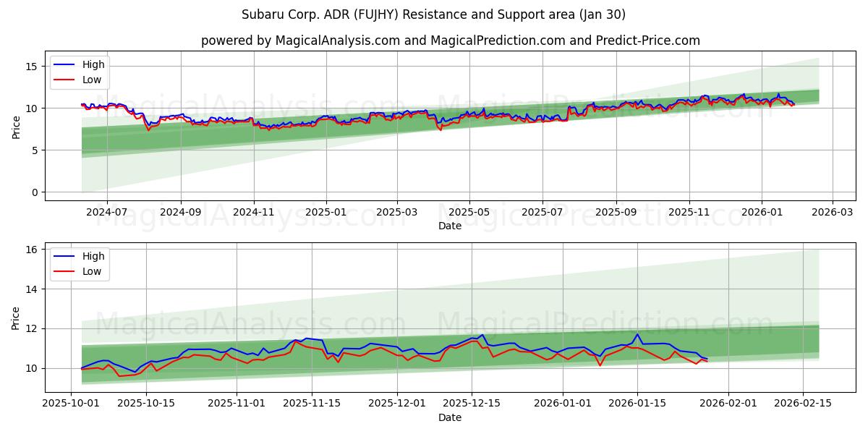This screenshot has height=434, width=868.
Task: Click the '2026-01-01' x-axis label
Action: [x=563, y=404]
